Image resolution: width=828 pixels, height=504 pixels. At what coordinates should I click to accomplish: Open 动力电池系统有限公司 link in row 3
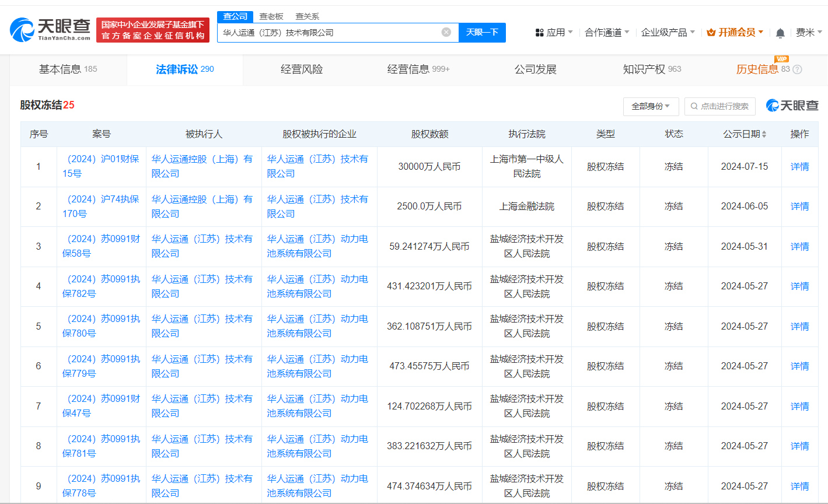pyautogui.click(x=318, y=246)
